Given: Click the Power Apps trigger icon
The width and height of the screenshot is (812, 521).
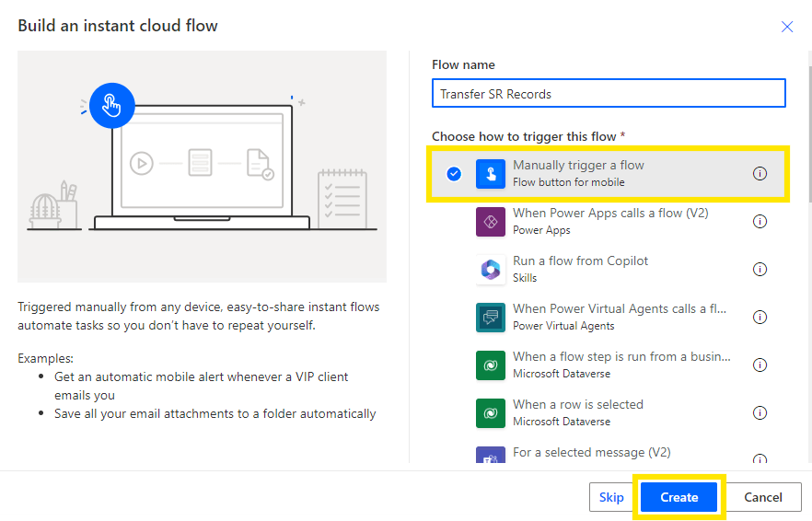Looking at the screenshot, I should click(491, 221).
